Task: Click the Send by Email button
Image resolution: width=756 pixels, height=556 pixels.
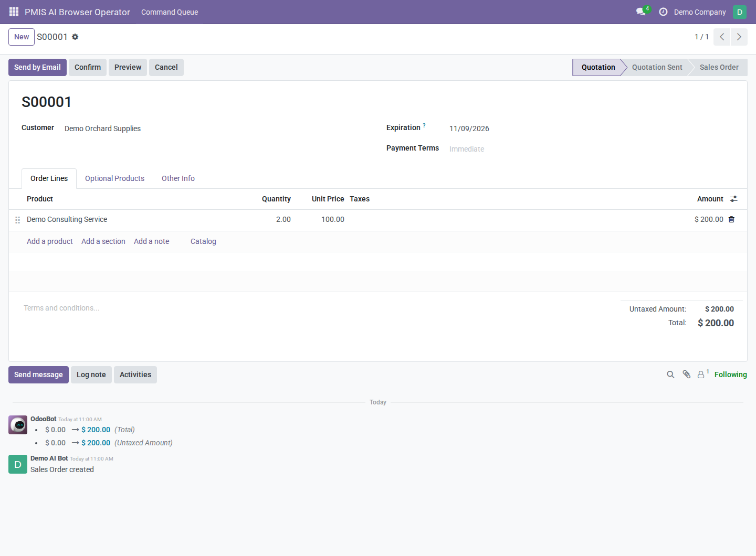Action: coord(37,67)
